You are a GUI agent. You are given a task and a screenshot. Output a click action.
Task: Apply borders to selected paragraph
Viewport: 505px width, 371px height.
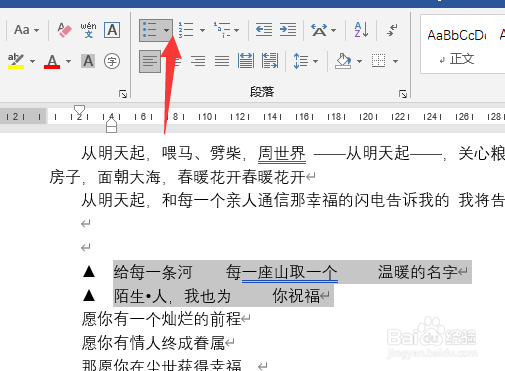pos(379,61)
